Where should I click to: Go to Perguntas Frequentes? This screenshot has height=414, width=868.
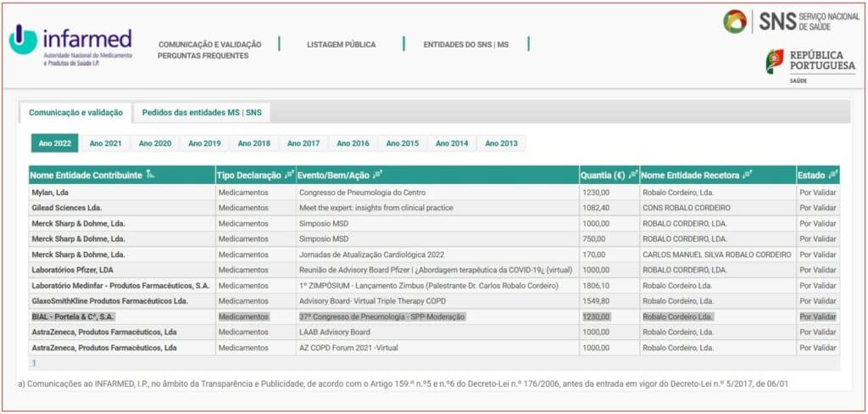203,56
